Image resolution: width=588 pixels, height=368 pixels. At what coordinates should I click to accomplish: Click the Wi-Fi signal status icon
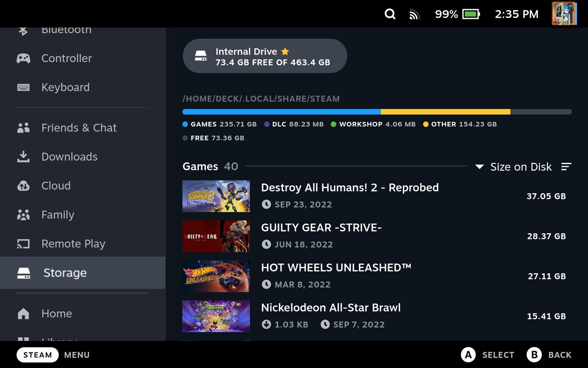pyautogui.click(x=414, y=15)
